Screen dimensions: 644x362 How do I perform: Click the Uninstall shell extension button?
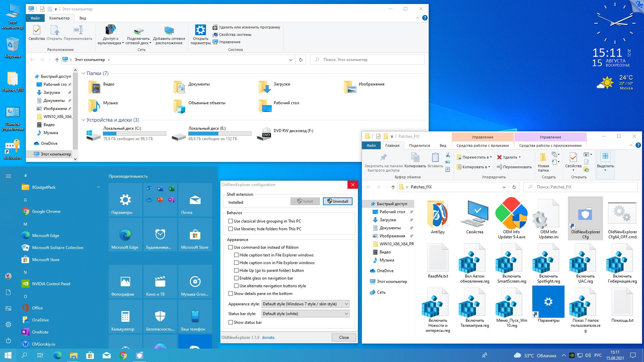337,201
